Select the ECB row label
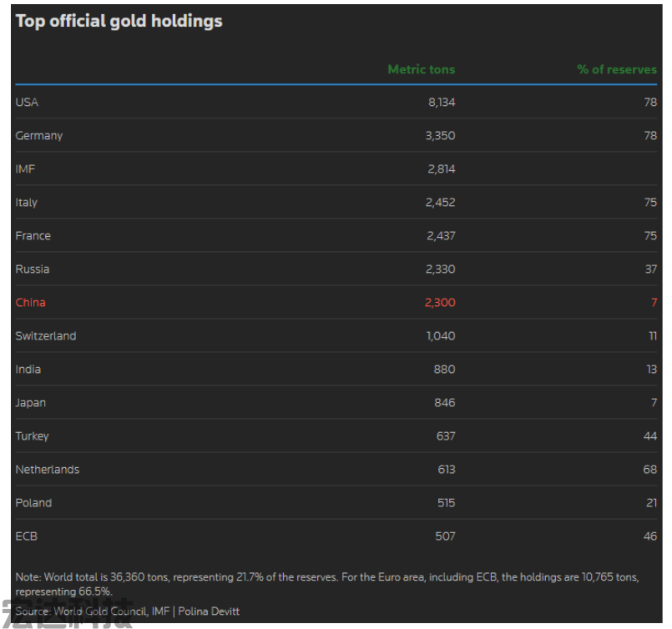Viewport: 672px width, 629px height. point(26,536)
